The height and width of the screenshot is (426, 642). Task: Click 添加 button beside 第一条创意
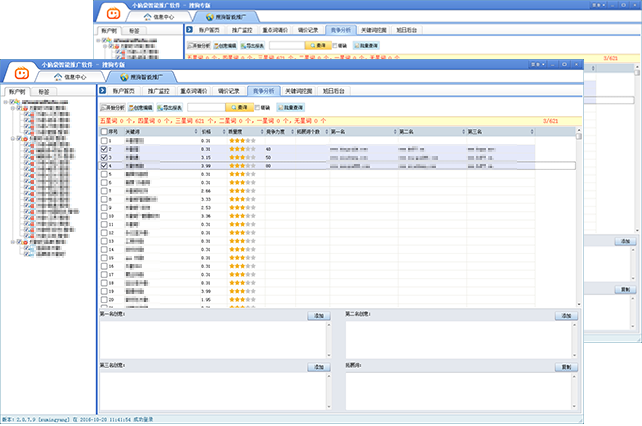pos(319,315)
